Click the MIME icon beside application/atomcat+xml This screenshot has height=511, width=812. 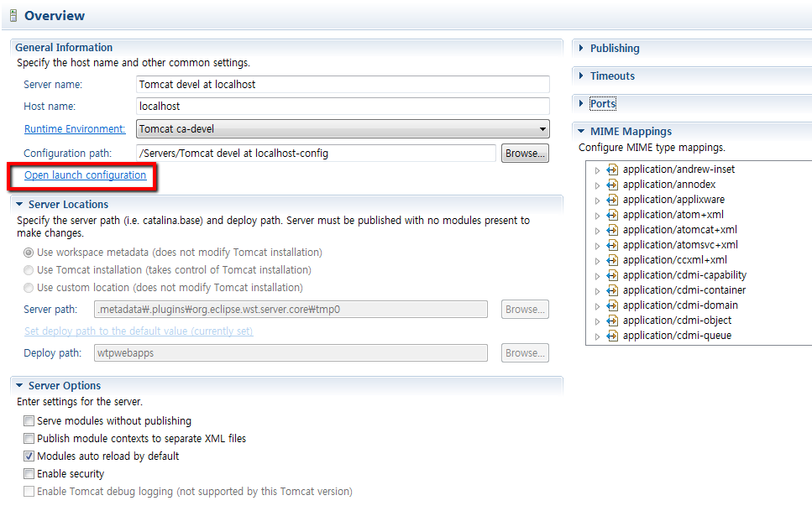click(x=612, y=230)
